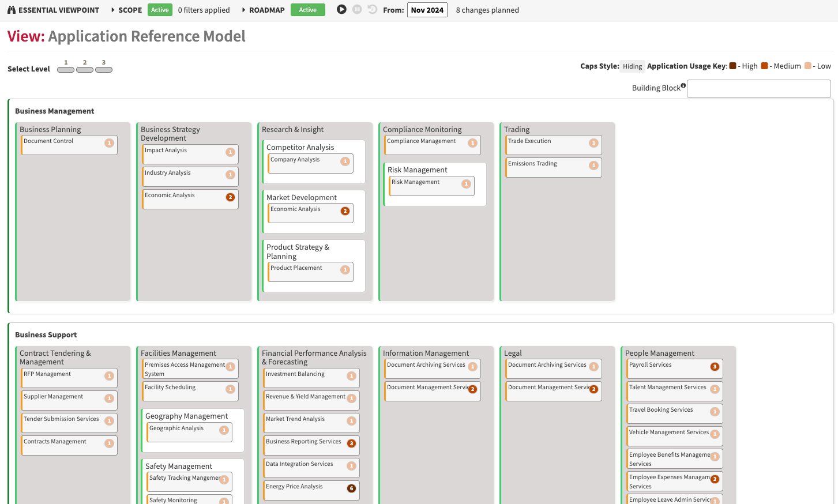
Task: Open the From date field Nov 2024
Action: (427, 10)
